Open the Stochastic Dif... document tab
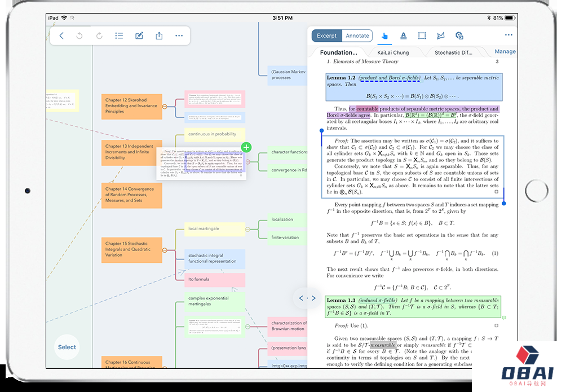This screenshot has height=392, width=588. (x=453, y=52)
